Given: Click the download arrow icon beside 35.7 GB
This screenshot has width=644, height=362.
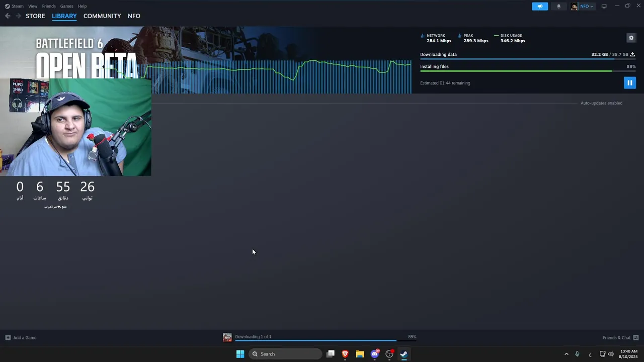Looking at the screenshot, I should (632, 54).
